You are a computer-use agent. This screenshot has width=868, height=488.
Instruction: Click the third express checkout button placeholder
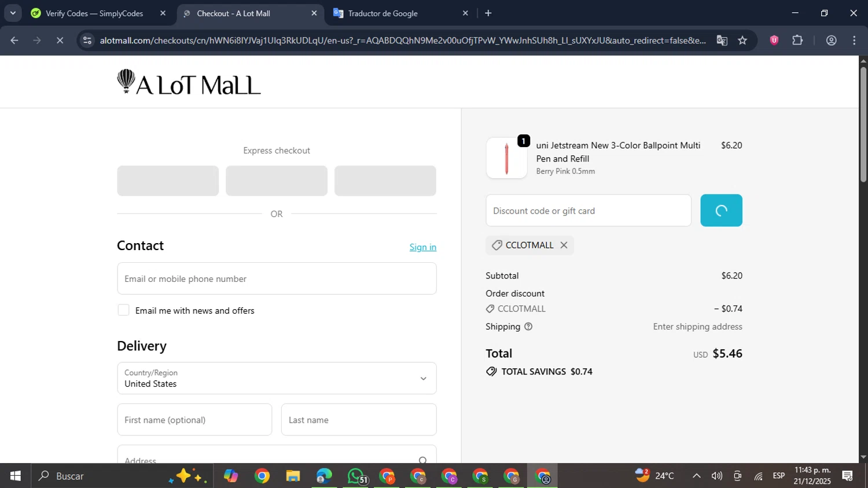click(385, 181)
